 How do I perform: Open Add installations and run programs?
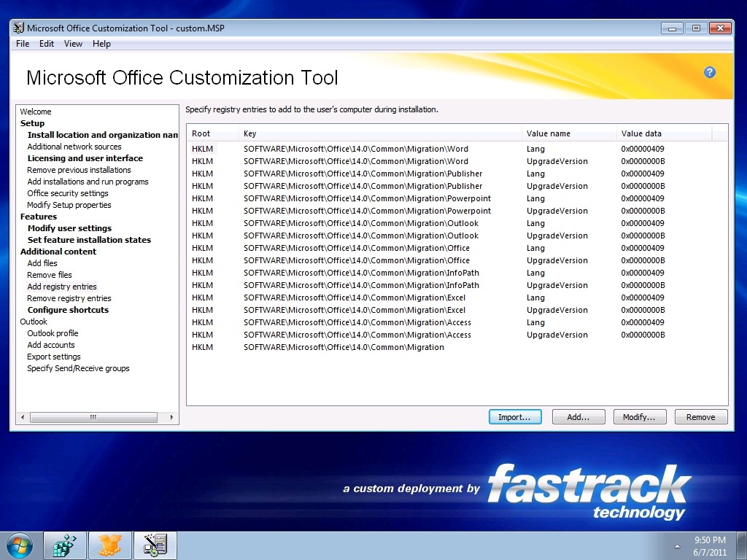[x=88, y=182]
